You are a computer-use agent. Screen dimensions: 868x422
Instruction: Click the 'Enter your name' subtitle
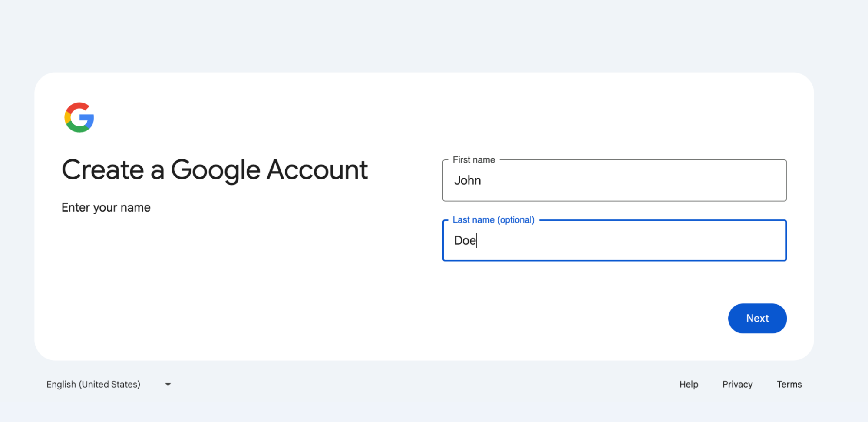coord(106,207)
